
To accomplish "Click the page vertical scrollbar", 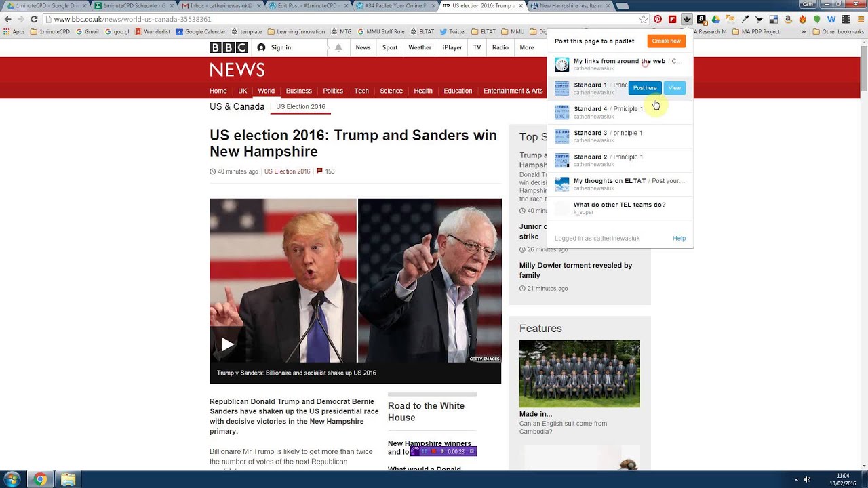I will (x=863, y=254).
